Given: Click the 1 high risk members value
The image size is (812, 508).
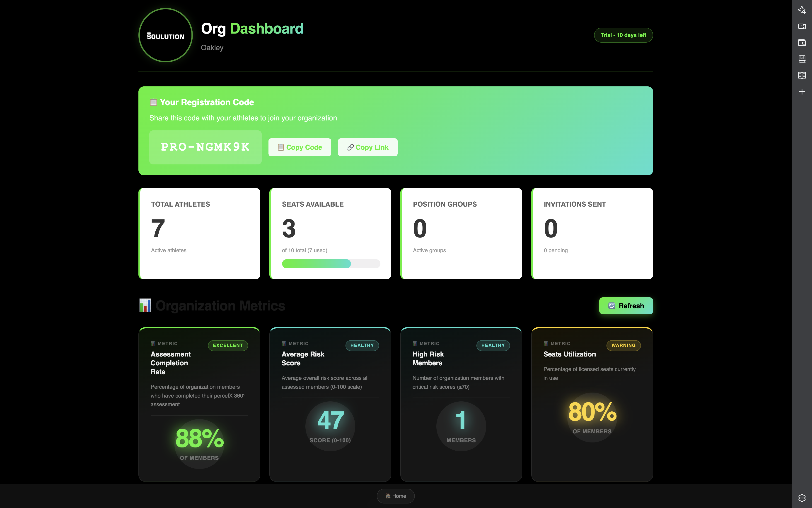Looking at the screenshot, I should tap(461, 421).
